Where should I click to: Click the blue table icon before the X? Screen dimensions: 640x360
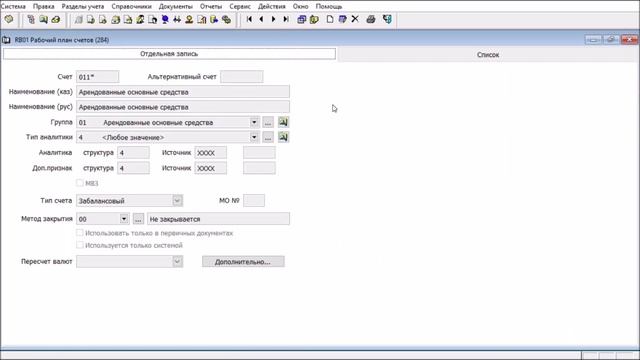[342, 19]
